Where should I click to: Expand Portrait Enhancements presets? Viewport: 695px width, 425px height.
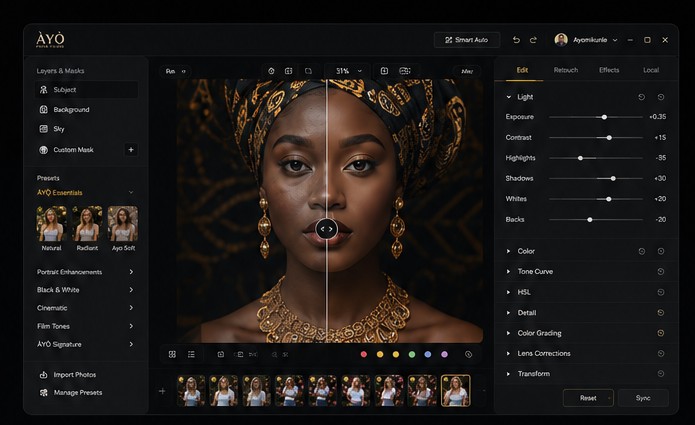pyautogui.click(x=86, y=272)
